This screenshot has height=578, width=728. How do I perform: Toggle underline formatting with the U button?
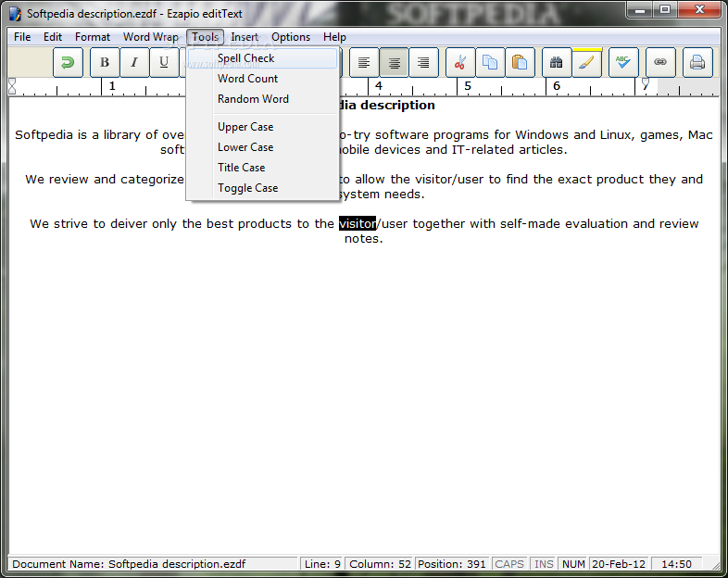pos(164,62)
